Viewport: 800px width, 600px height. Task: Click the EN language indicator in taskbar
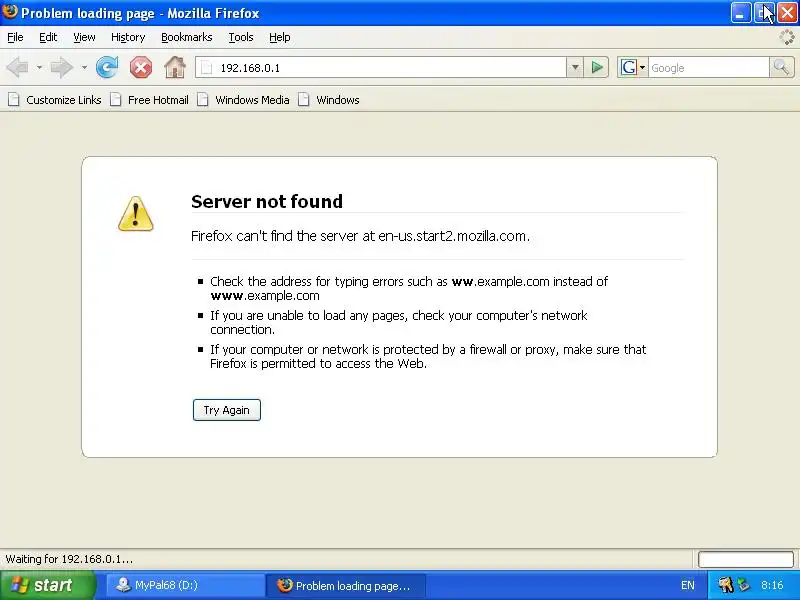tap(687, 585)
